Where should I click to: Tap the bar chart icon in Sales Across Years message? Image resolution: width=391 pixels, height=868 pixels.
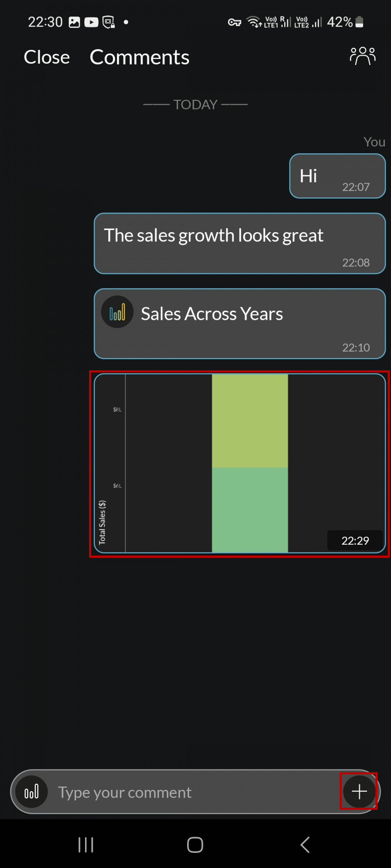[x=117, y=312]
